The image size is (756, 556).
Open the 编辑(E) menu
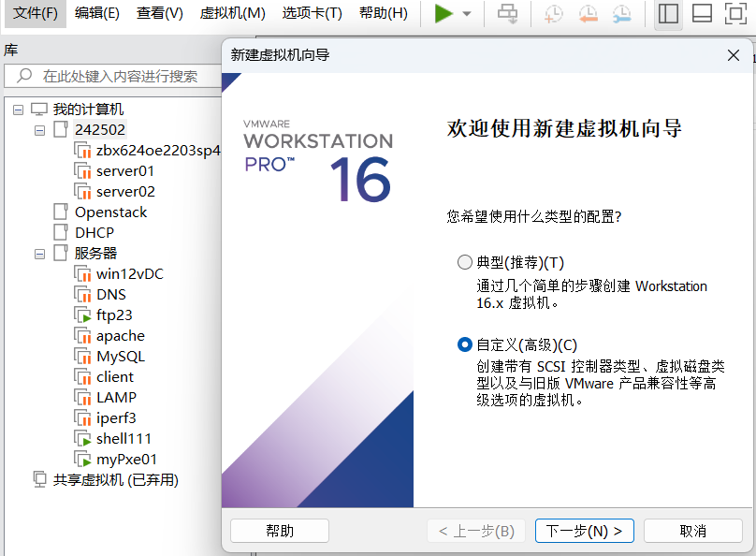(97, 13)
